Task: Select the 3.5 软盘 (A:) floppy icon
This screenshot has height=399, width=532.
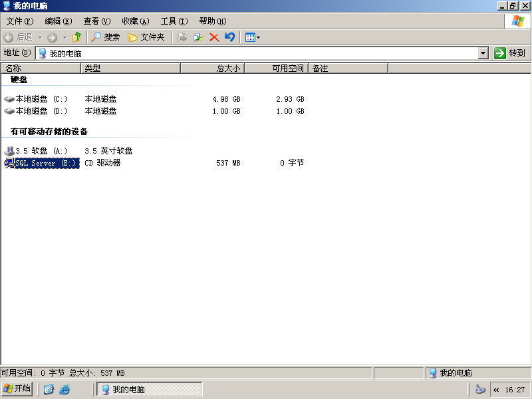Action: tap(9, 151)
